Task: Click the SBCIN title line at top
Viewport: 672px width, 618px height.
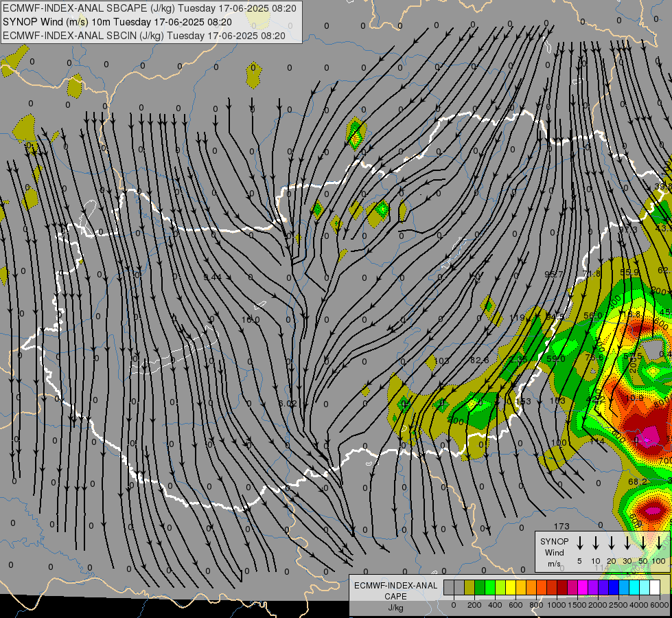Action: coord(144,36)
